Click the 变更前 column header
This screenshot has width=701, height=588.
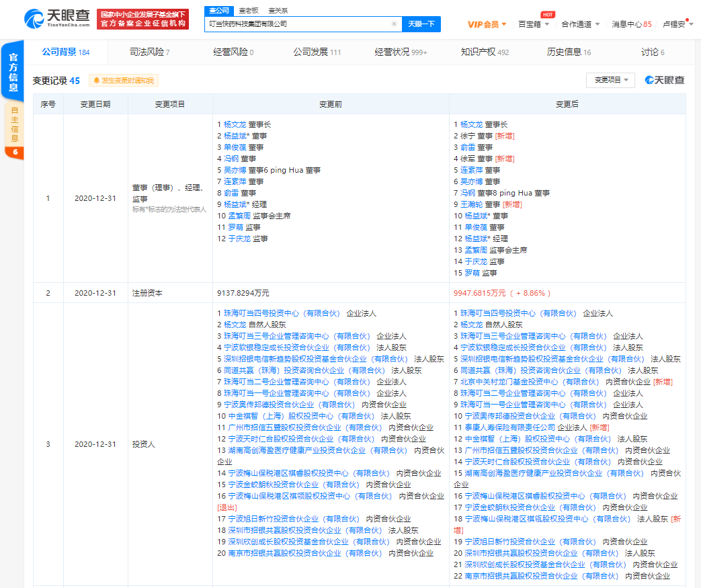pos(331,104)
